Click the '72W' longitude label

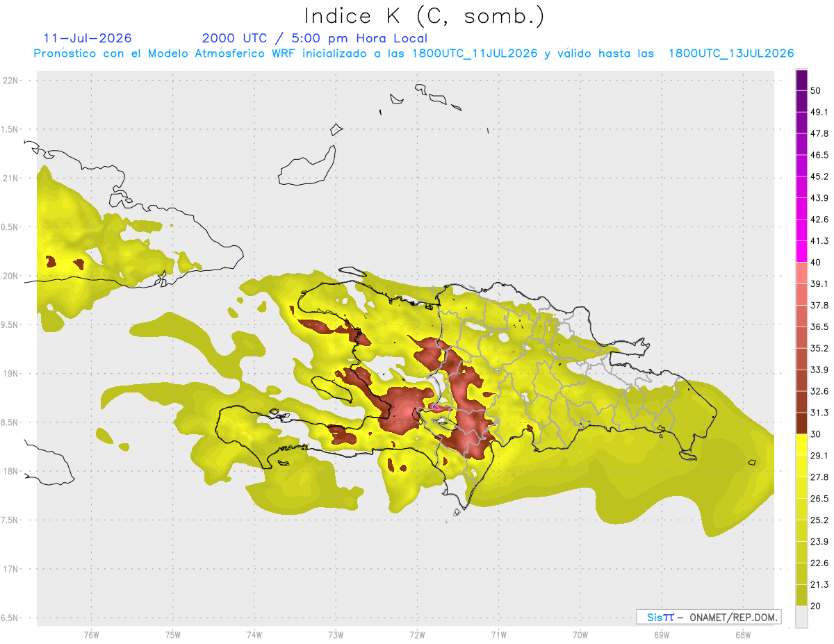[417, 635]
